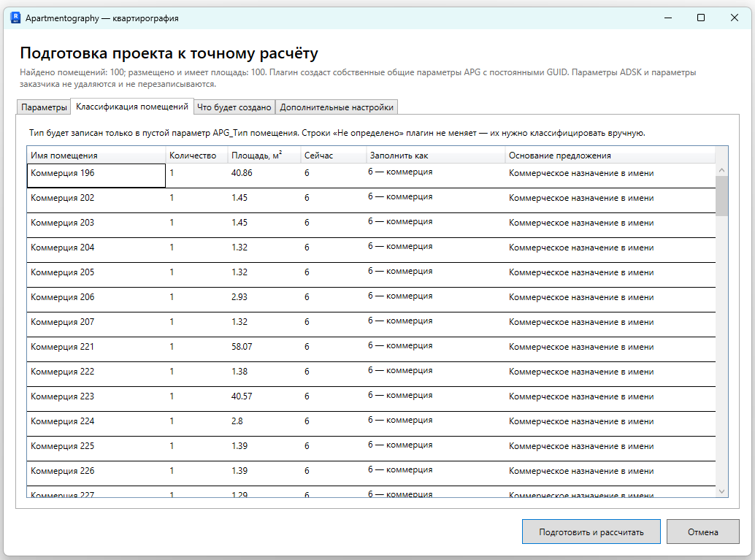Click the Сейчас column header
Image resolution: width=755 pixels, height=560 pixels.
click(x=333, y=155)
